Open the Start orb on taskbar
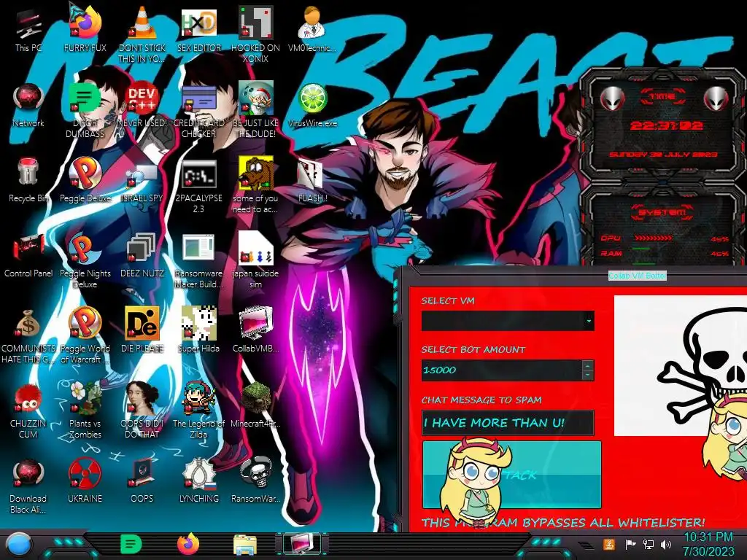 click(x=19, y=545)
